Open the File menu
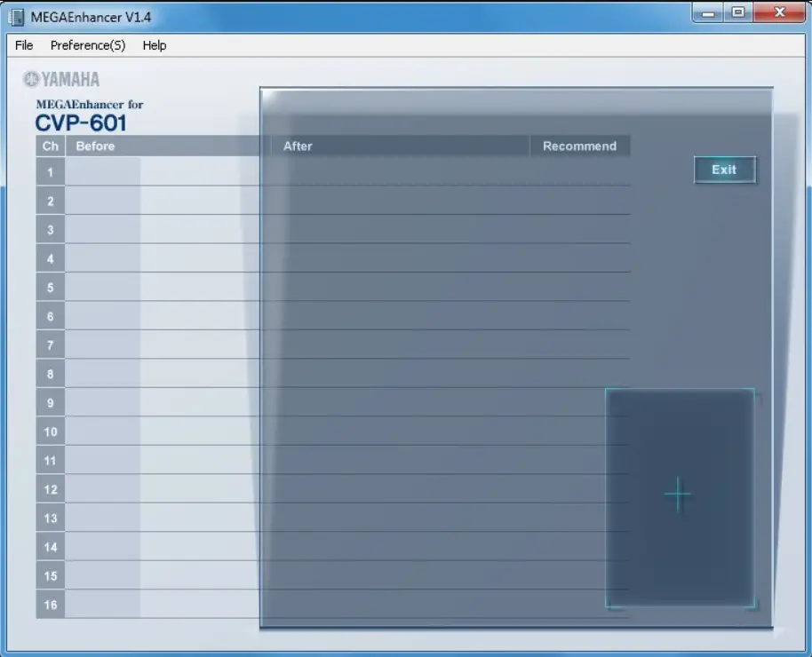 23,45
